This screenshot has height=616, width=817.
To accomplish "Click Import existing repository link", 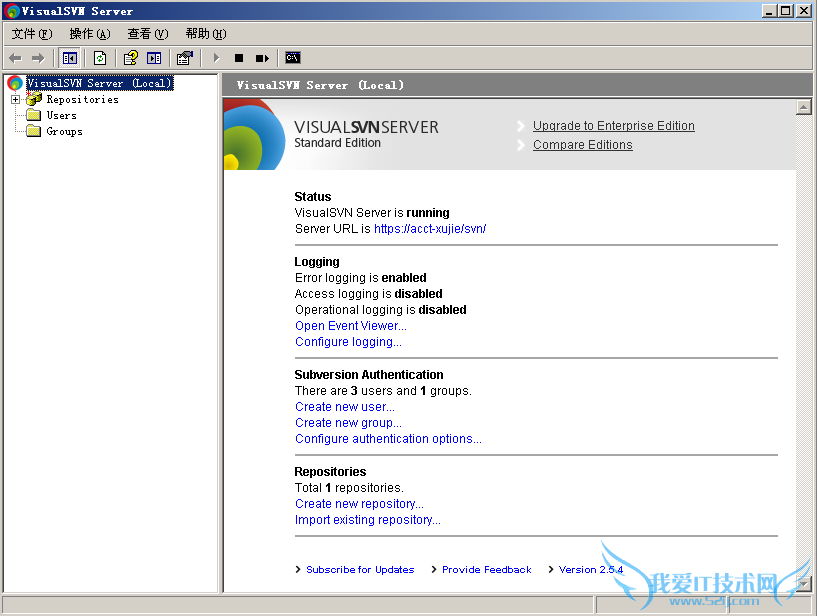I will [367, 520].
